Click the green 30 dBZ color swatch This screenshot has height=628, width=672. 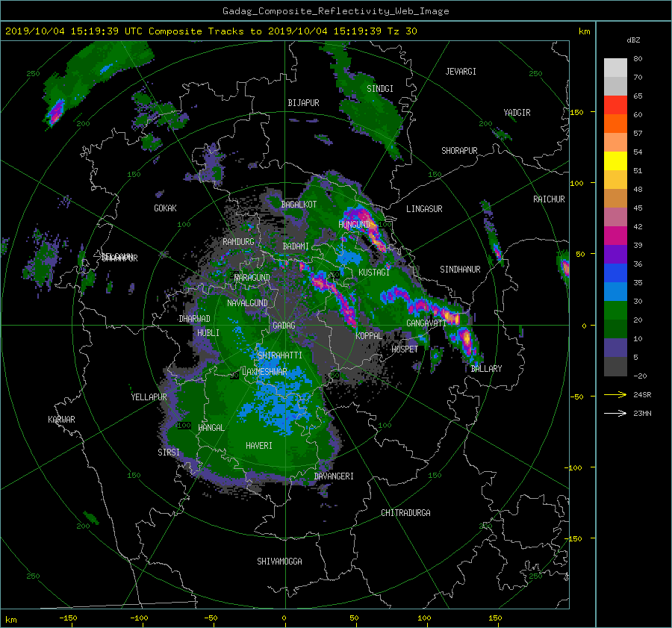tap(615, 310)
